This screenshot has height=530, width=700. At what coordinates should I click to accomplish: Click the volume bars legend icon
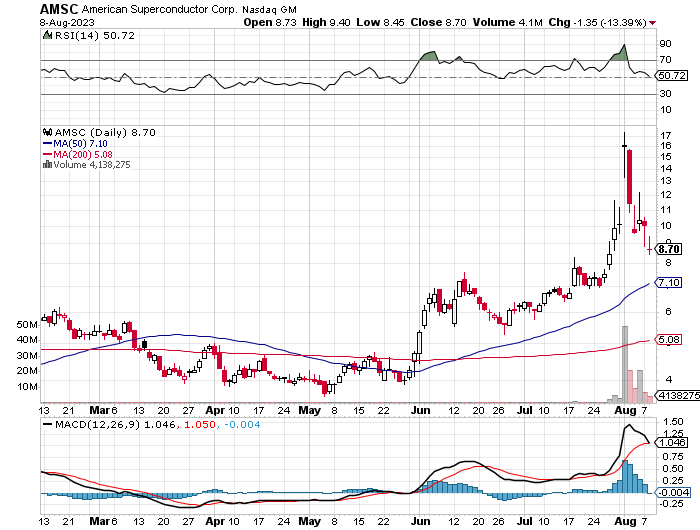(x=47, y=164)
